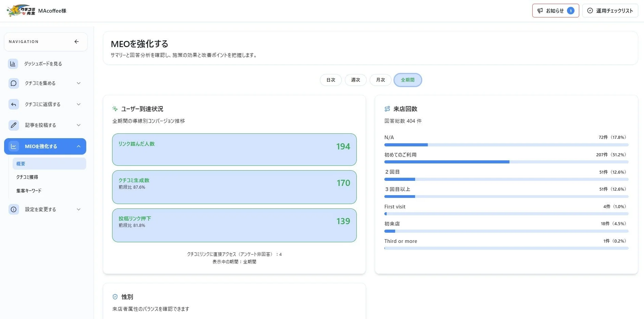Image resolution: width=644 pixels, height=319 pixels.
Task: Select the 全期間 period toggle
Action: (x=408, y=80)
